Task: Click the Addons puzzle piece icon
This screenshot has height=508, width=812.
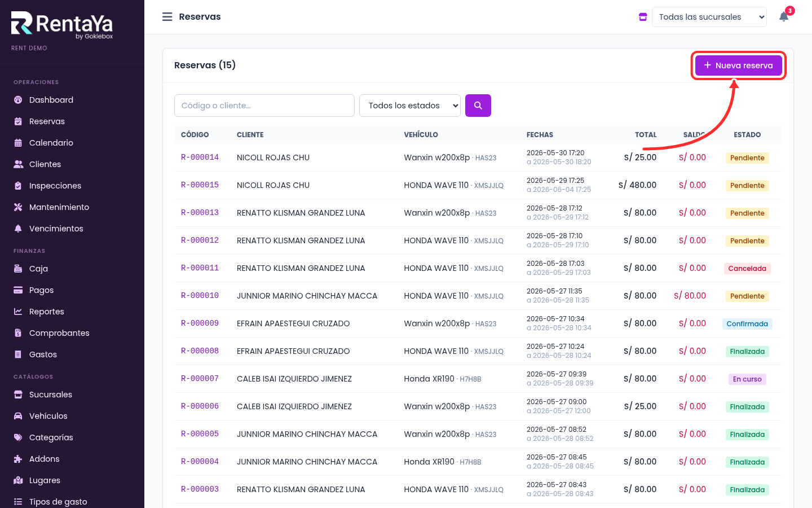Action: [18, 459]
